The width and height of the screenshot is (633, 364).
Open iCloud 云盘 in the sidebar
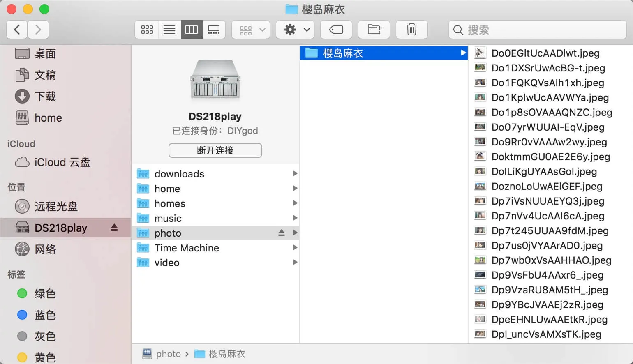[x=62, y=162]
